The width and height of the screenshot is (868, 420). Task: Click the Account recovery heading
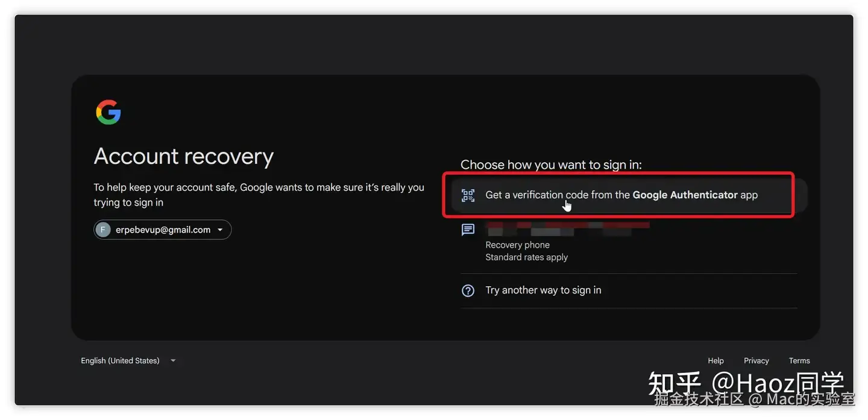point(184,156)
